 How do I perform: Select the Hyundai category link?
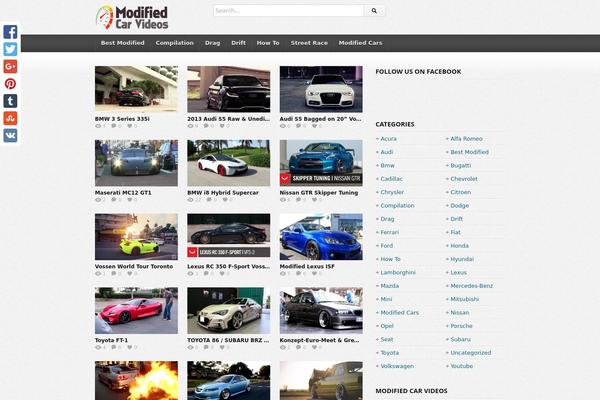(462, 259)
